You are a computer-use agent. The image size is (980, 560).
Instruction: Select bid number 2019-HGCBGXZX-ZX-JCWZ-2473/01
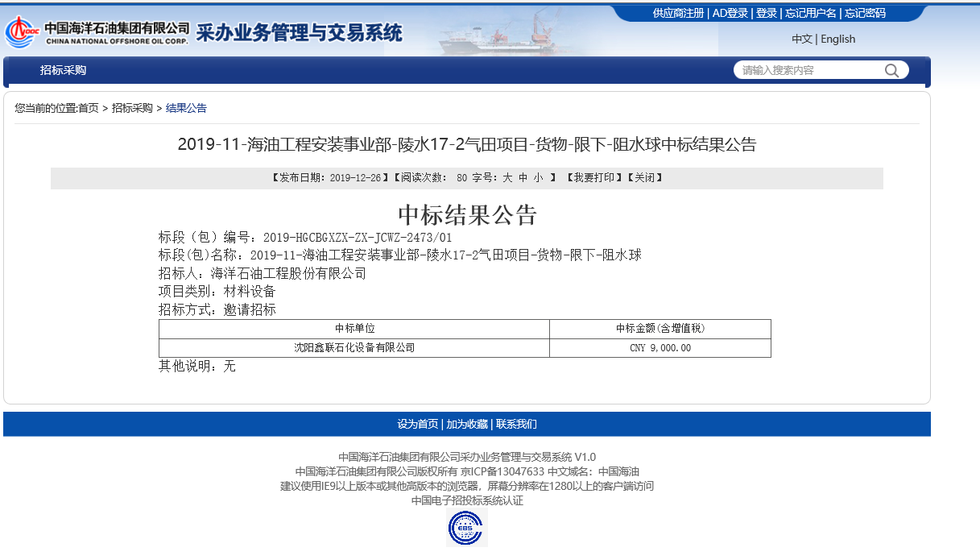click(x=358, y=238)
